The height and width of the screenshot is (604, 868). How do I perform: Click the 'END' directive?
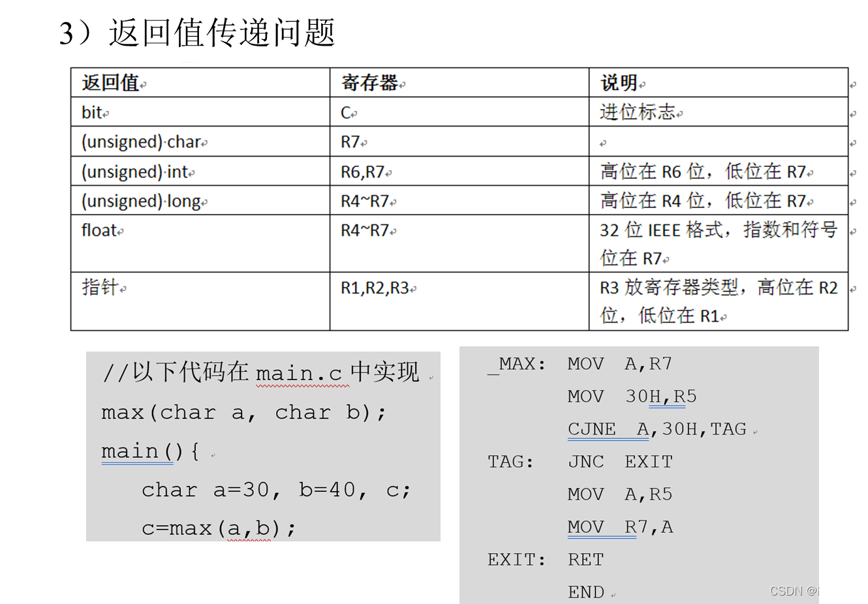coord(586,592)
